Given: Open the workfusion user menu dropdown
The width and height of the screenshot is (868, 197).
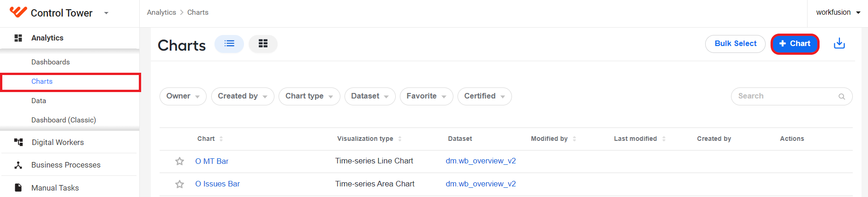Looking at the screenshot, I should click(838, 12).
